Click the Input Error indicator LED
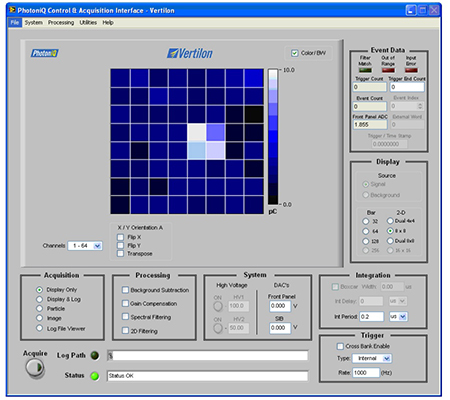Screen dimensions: 450x400 [x=411, y=70]
